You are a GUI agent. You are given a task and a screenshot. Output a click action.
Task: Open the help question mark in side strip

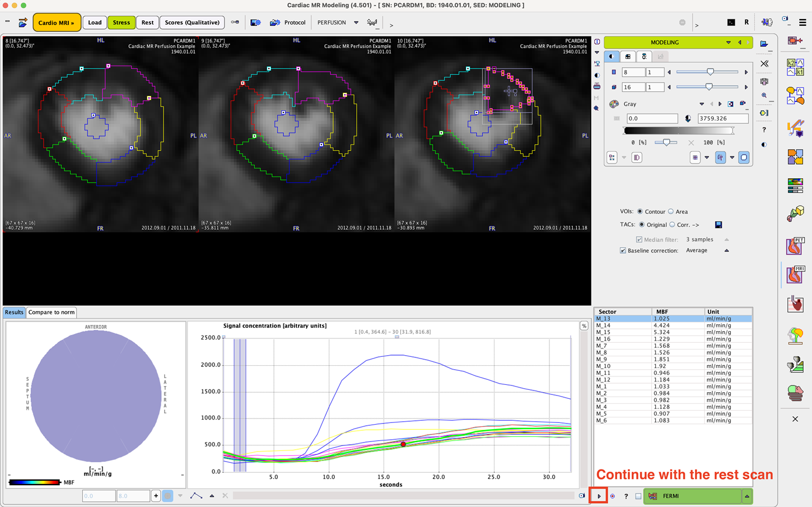tap(764, 129)
